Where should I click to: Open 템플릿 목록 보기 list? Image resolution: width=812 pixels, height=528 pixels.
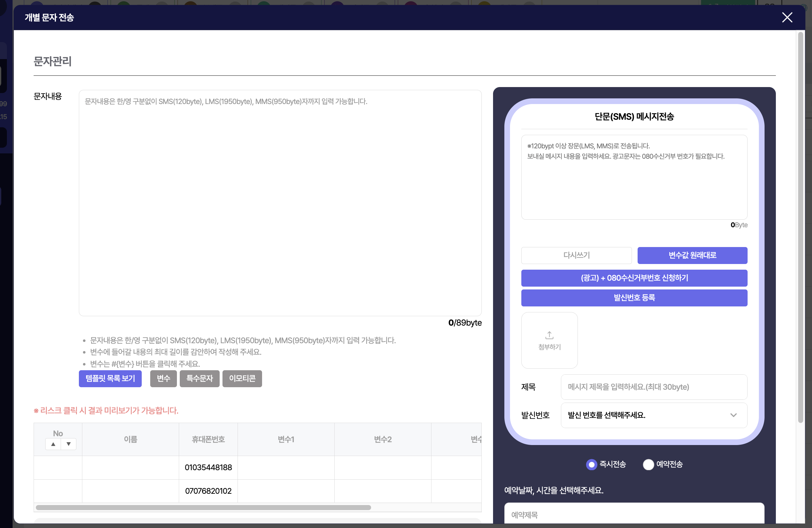[x=110, y=378]
